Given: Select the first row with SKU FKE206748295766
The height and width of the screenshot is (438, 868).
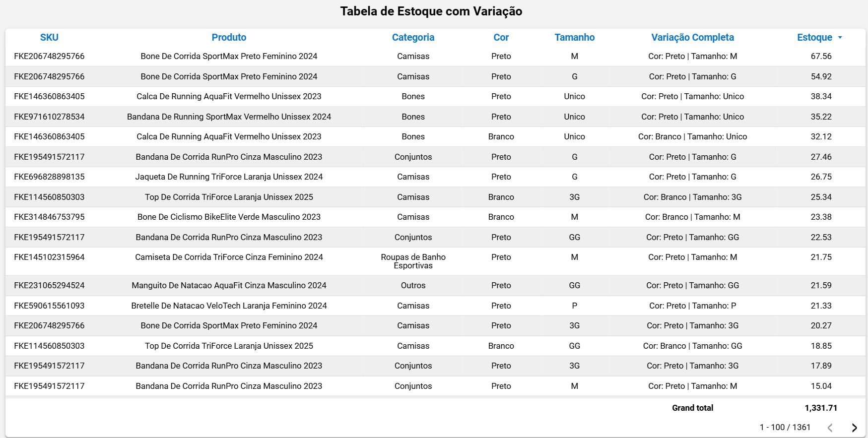Looking at the screenshot, I should click(48, 56).
